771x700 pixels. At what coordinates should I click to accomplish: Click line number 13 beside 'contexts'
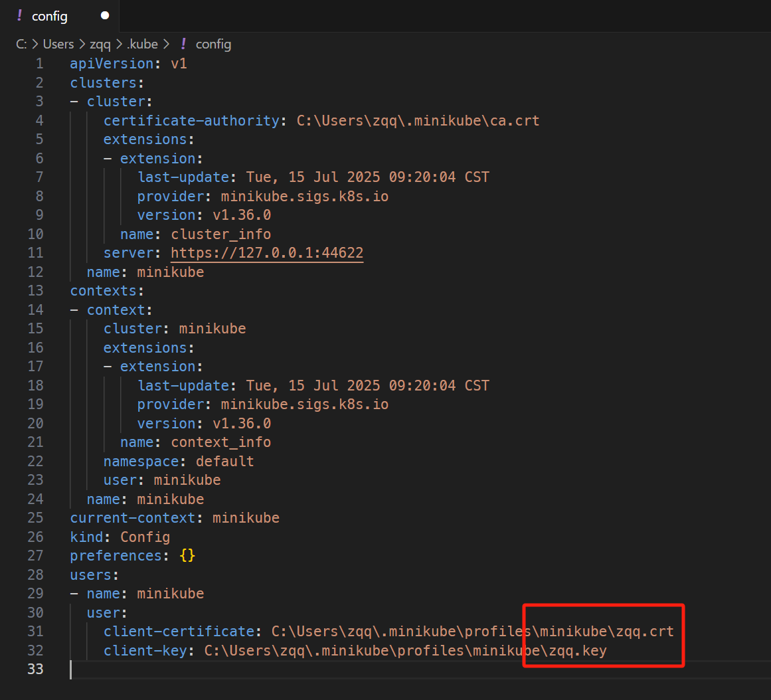35,291
